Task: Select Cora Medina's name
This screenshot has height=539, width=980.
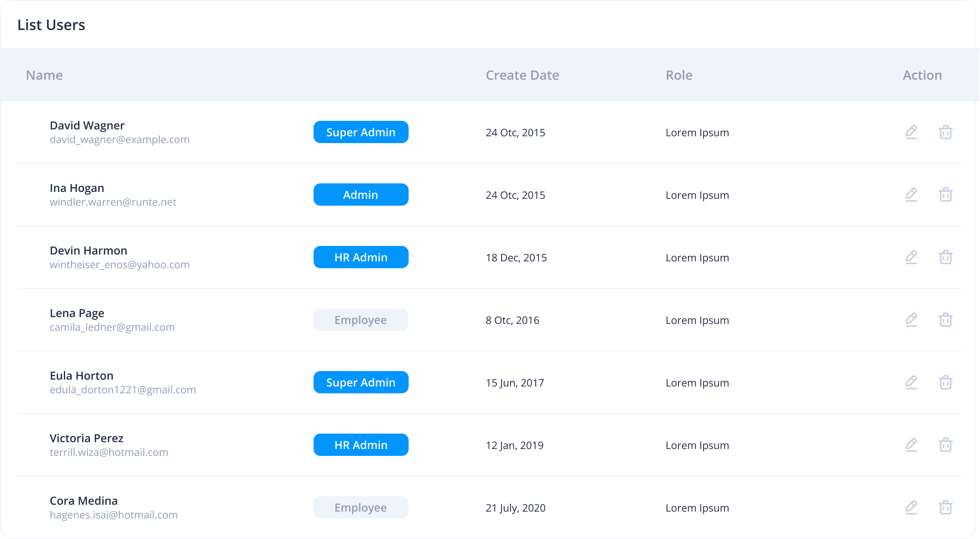Action: [84, 500]
